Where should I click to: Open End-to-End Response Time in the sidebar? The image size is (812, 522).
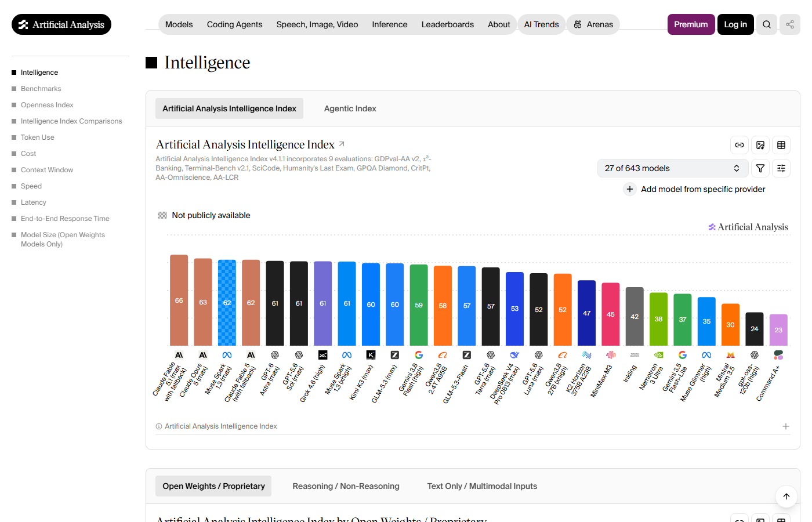(65, 219)
